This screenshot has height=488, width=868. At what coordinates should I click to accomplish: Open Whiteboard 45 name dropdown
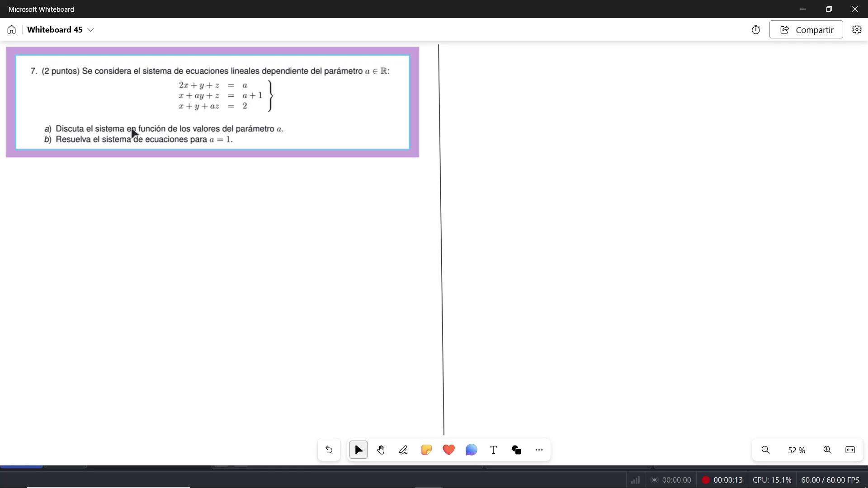[90, 30]
